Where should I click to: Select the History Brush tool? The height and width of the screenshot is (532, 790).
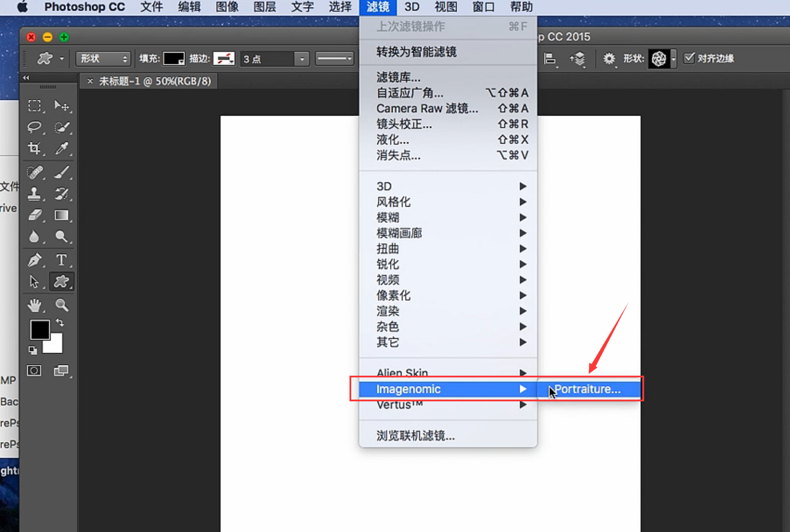pyautogui.click(x=61, y=194)
